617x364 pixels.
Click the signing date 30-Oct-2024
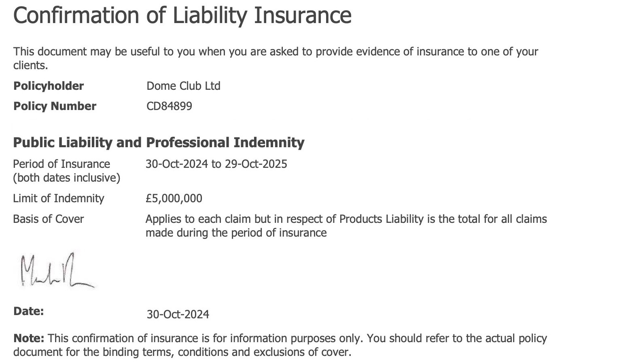click(x=178, y=314)
